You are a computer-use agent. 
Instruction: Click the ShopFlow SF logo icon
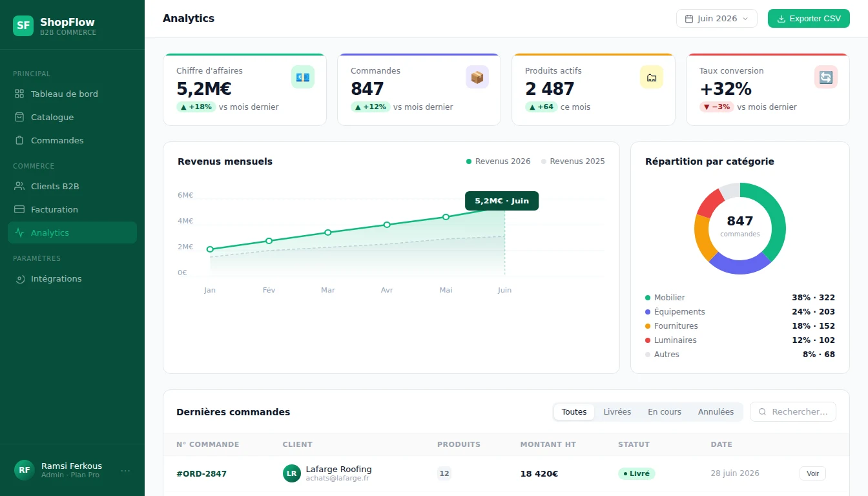pyautogui.click(x=23, y=26)
